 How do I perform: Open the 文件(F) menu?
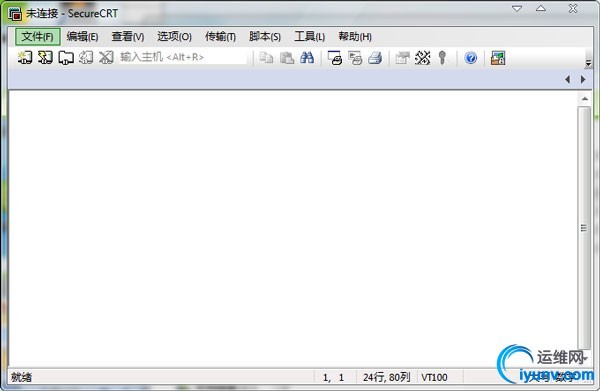[x=38, y=37]
